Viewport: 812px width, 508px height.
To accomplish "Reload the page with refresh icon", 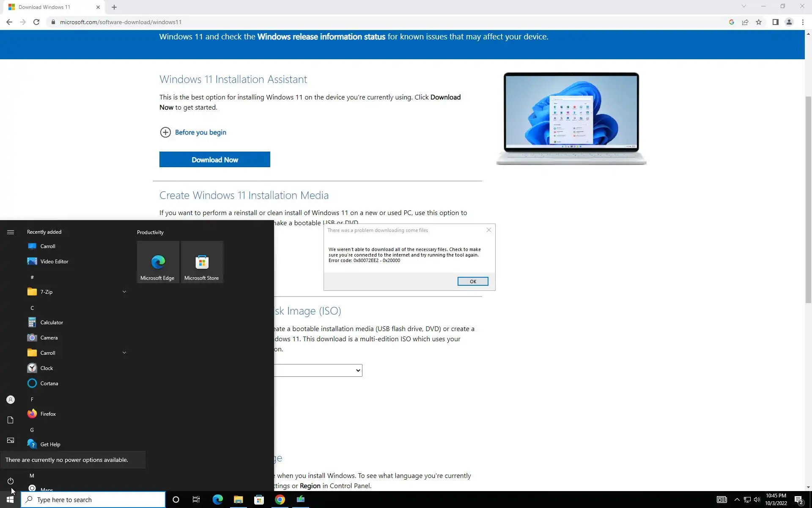I will (36, 22).
